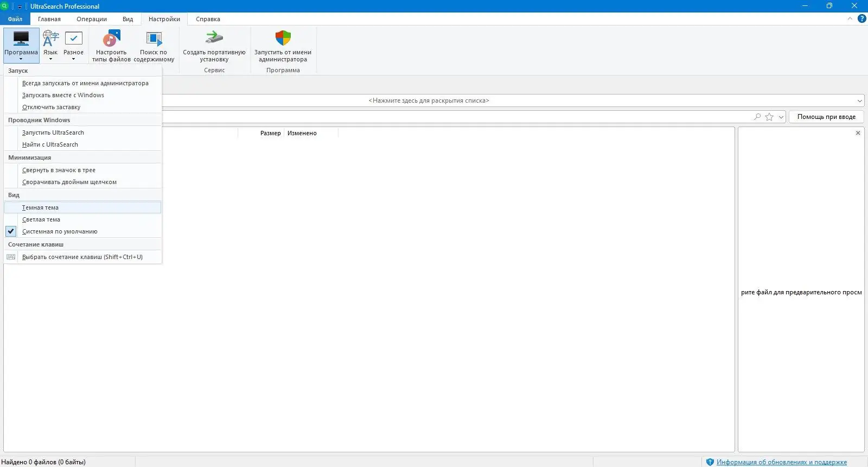Click the update info shield icon
This screenshot has height=467, width=868.
click(710, 462)
